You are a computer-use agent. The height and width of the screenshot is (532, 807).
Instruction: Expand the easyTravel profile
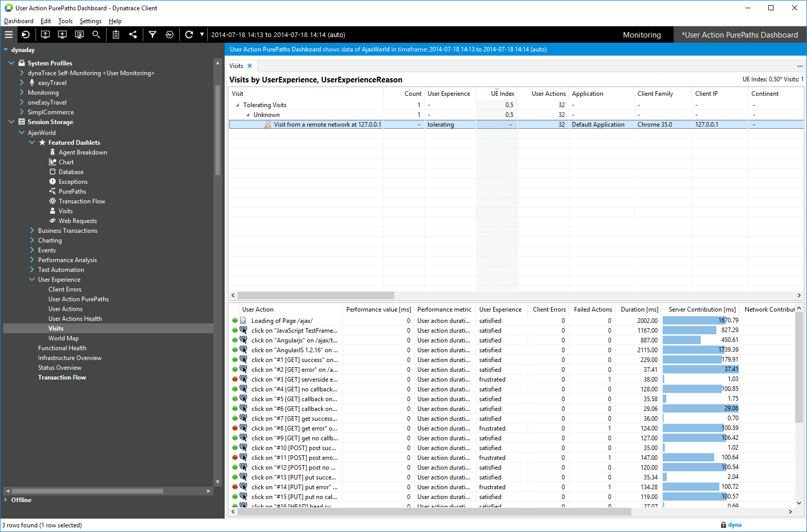pyautogui.click(x=22, y=82)
